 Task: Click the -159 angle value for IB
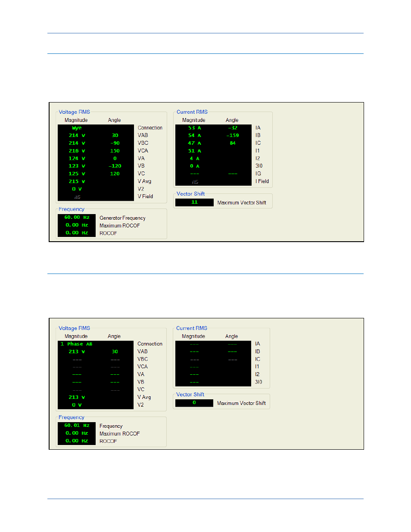(233, 135)
